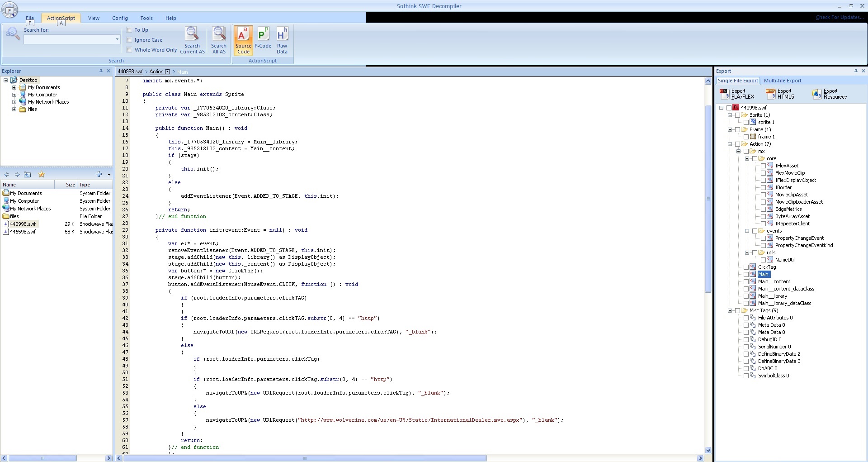Viewport: 868px width, 462px height.
Task: Open the Help ribbon tab
Action: click(x=170, y=18)
